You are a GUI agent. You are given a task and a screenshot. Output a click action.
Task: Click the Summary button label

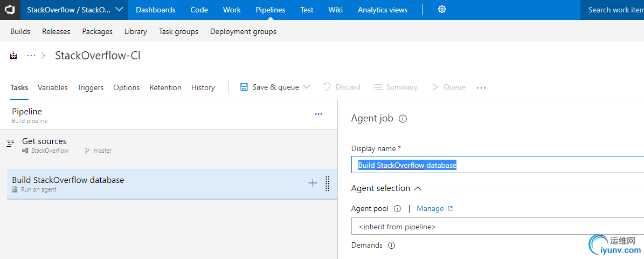coord(401,87)
